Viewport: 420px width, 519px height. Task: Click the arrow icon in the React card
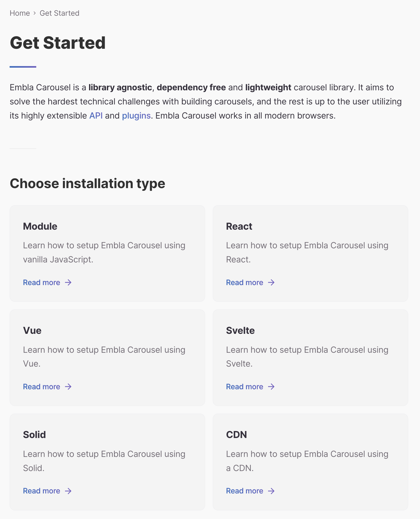(271, 282)
